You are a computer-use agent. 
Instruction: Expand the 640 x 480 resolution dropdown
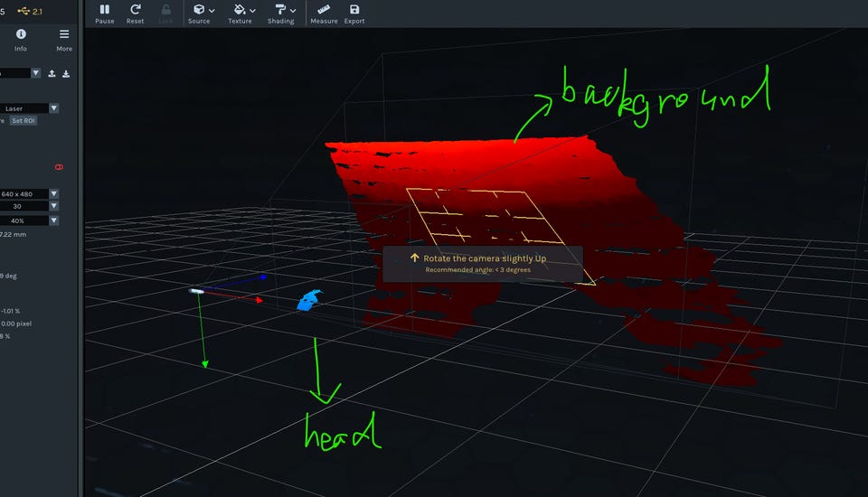(x=53, y=193)
